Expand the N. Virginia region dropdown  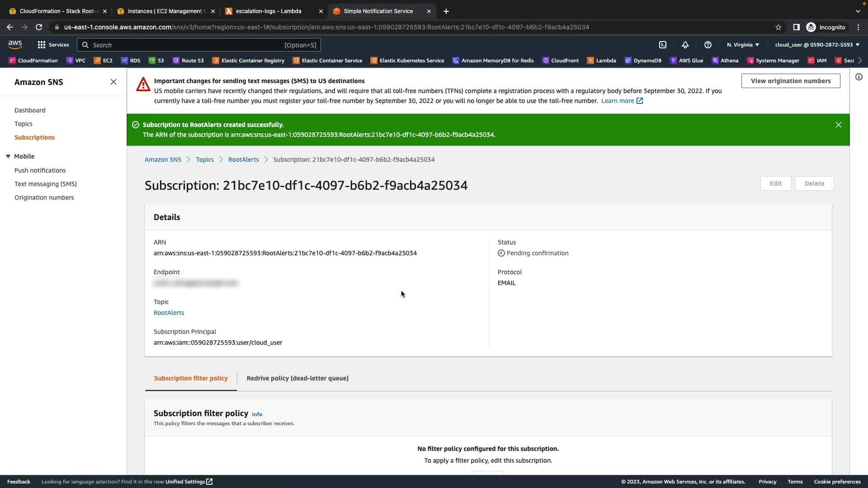pyautogui.click(x=743, y=45)
